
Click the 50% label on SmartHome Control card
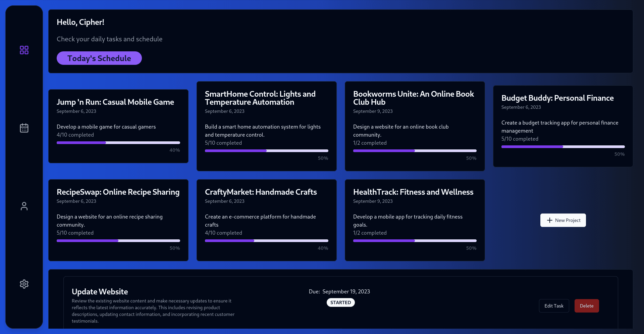click(x=323, y=158)
